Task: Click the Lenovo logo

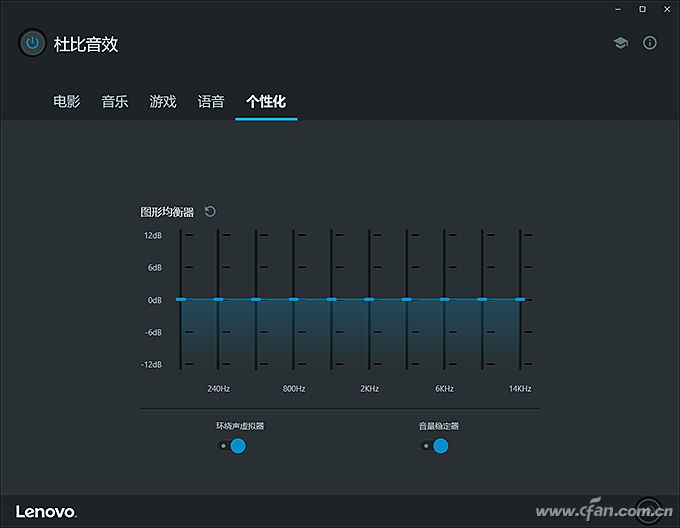Action: click(x=46, y=512)
